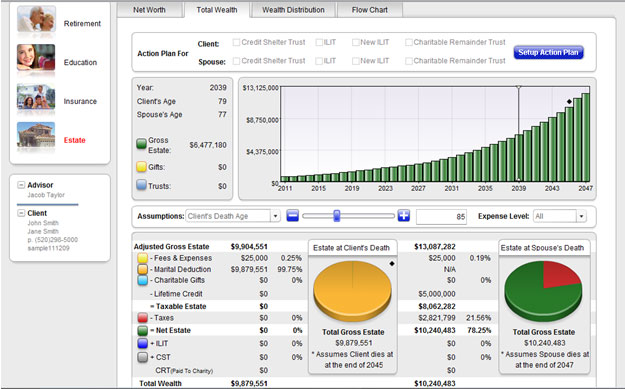The height and width of the screenshot is (389, 625).
Task: Click the death age value field showing 85
Action: click(x=441, y=216)
